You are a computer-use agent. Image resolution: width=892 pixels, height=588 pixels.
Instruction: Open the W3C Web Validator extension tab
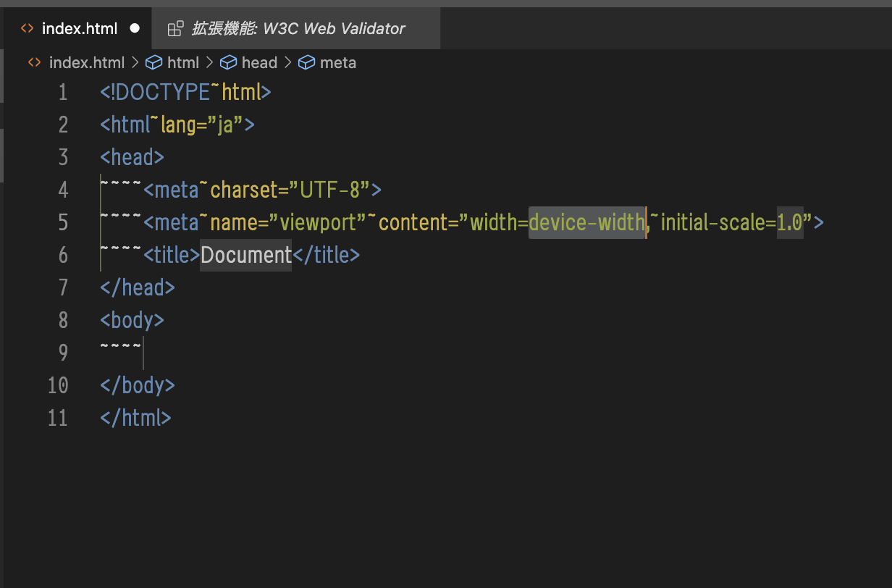298,29
